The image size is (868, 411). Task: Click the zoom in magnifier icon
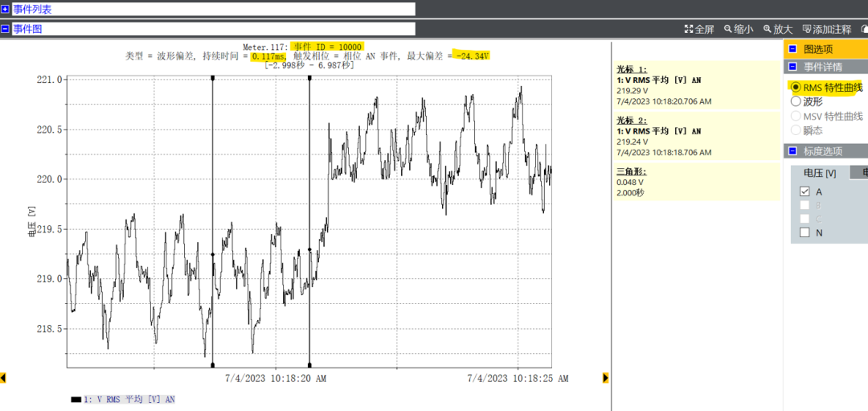768,29
